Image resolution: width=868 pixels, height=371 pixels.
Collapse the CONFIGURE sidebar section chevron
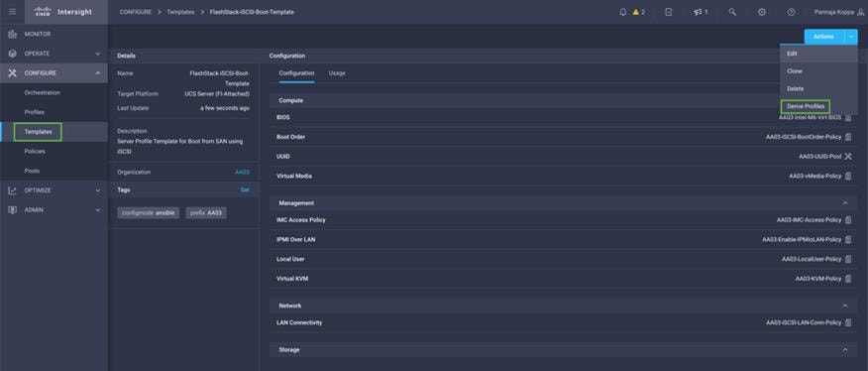coord(98,73)
